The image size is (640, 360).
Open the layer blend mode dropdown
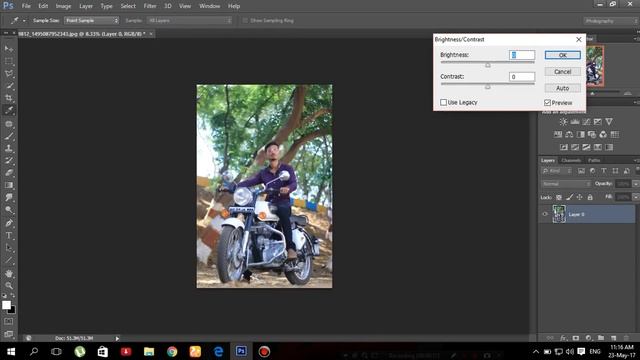click(x=566, y=184)
